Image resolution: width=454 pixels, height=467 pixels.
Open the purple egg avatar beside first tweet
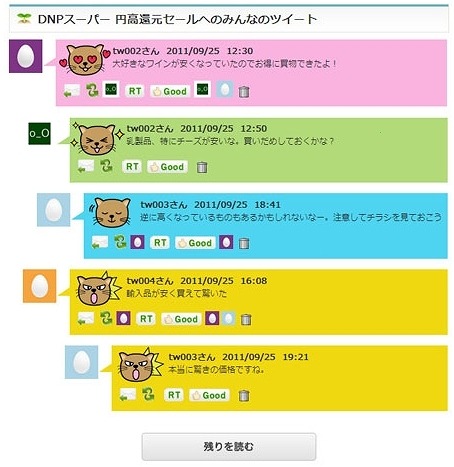[x=25, y=56]
